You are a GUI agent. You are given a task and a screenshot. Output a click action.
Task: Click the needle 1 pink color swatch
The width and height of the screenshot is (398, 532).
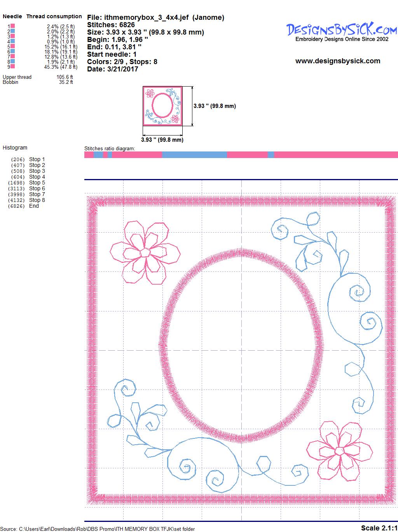pyautogui.click(x=12, y=26)
